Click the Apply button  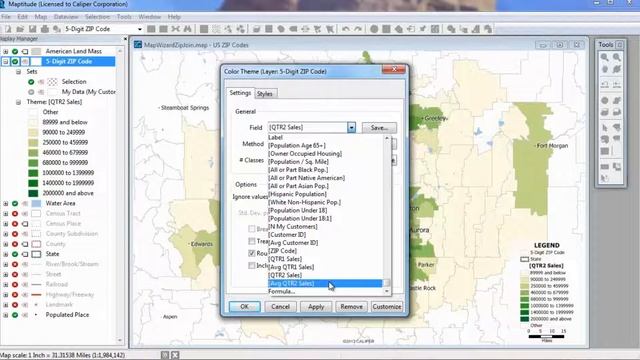click(316, 307)
